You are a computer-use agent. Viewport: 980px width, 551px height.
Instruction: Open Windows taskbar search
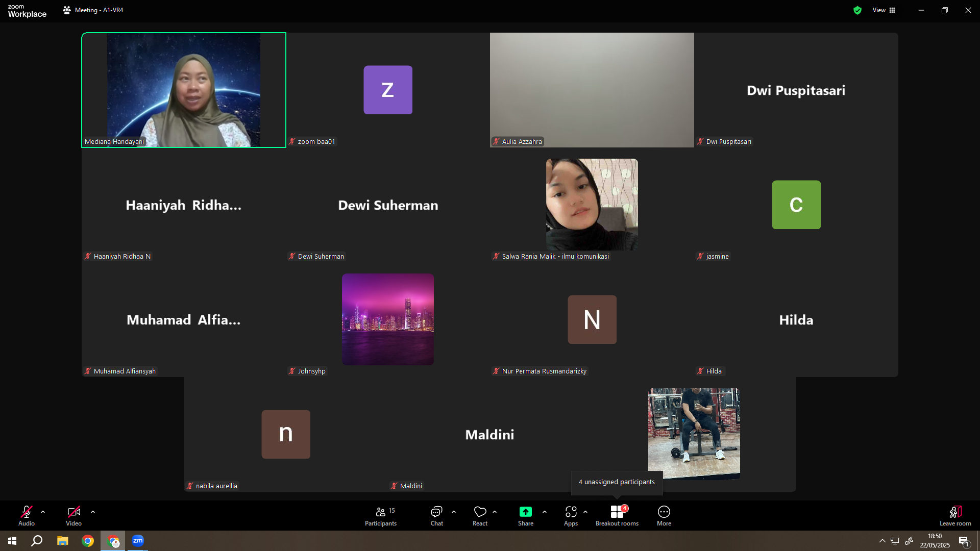37,541
